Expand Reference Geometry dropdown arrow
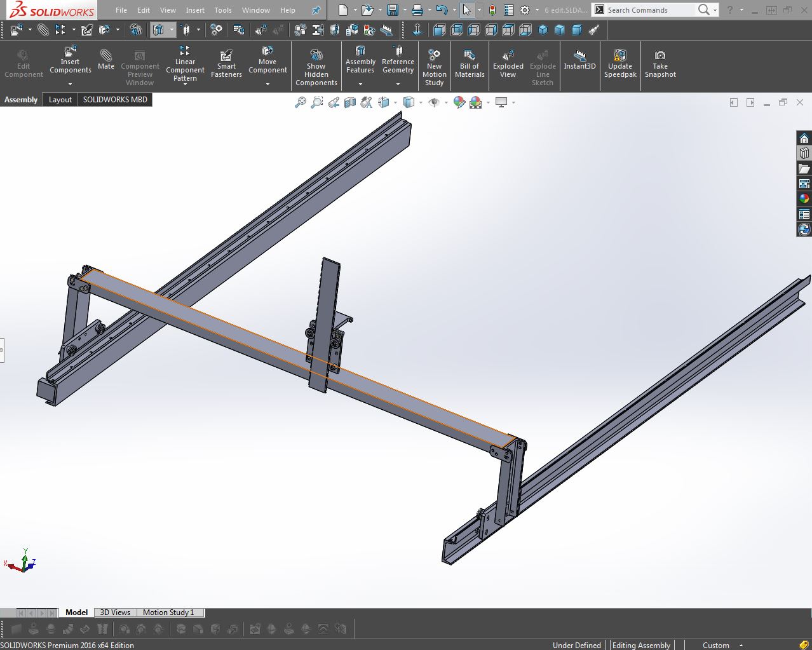 coord(398,84)
